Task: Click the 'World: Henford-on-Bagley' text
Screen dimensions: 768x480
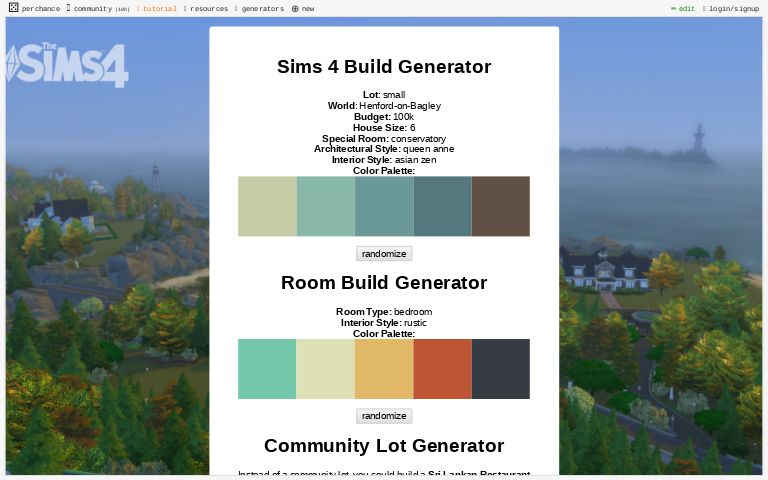Action: (384, 106)
